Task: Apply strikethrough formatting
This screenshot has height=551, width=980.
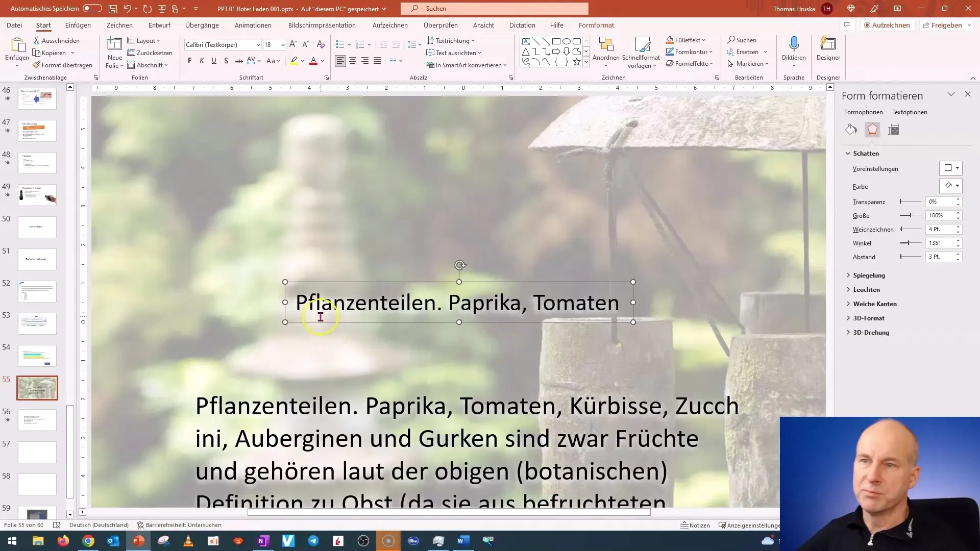Action: coord(238,61)
